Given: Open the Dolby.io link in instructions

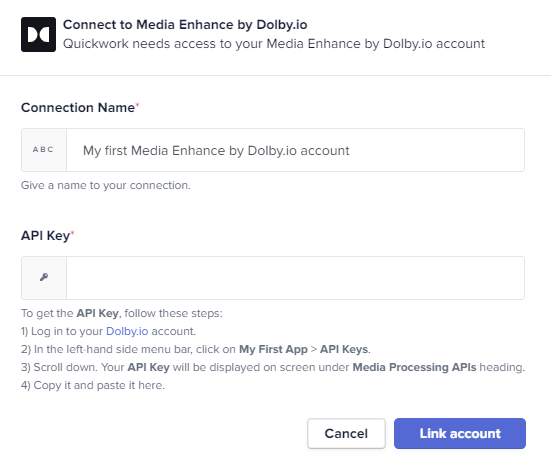Looking at the screenshot, I should click(x=127, y=331).
